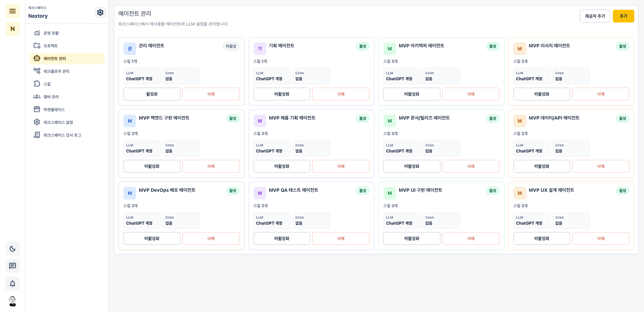Click MVP QA 테스트 에이전트 avatar icon

point(260,193)
